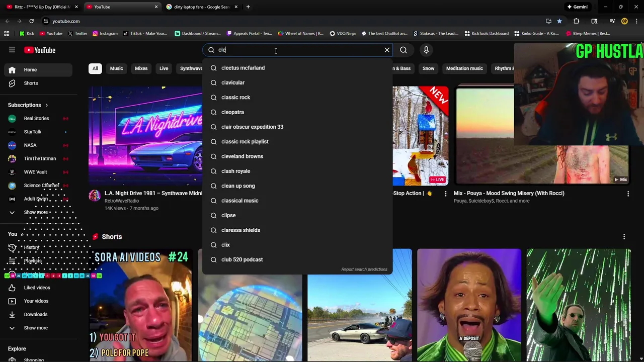644x362 pixels.
Task: Select suggestion 'classic rock'
Action: [297, 97]
